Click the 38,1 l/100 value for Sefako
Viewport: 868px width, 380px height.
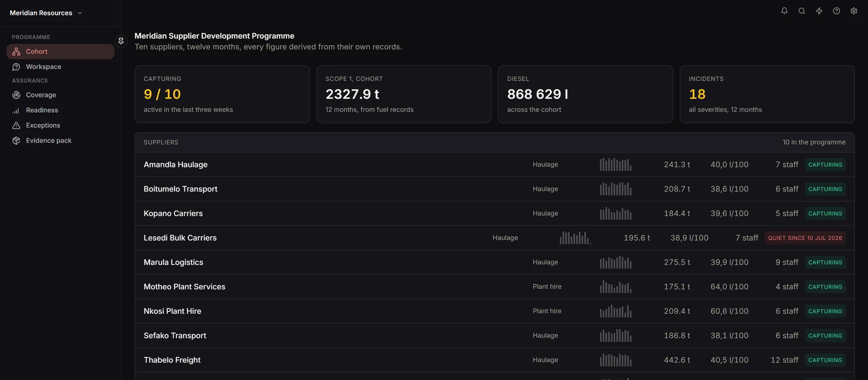(x=729, y=336)
